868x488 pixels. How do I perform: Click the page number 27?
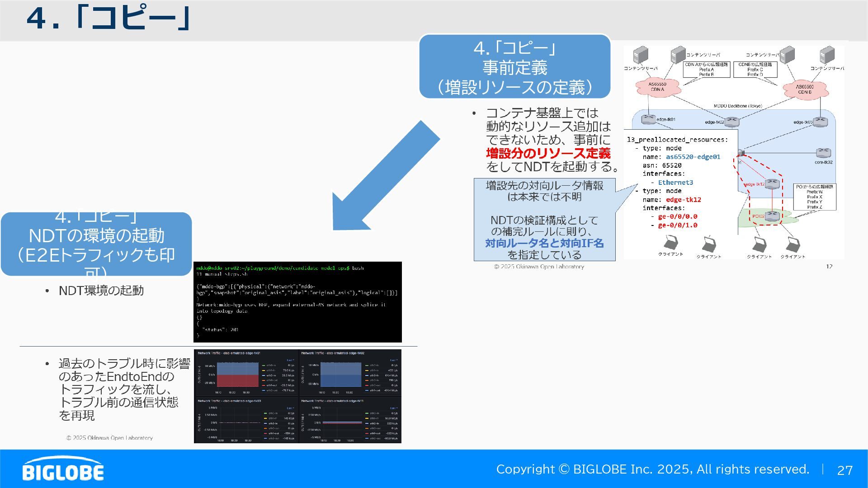click(844, 470)
